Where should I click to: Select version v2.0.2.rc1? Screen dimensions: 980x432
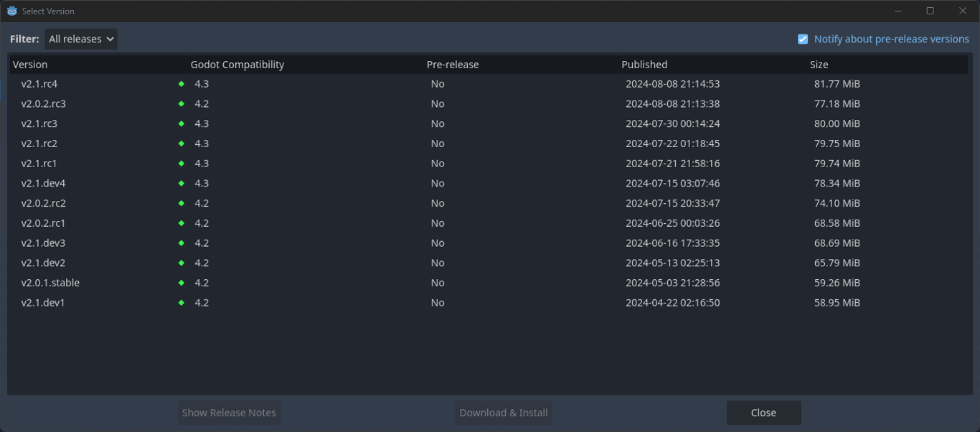(x=44, y=223)
